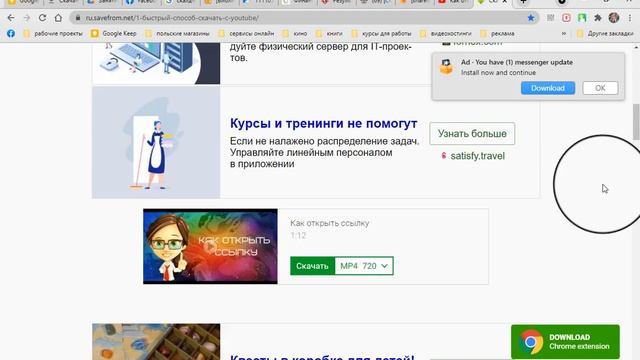Open the Google Keep bookmark
This screenshot has height=360, width=640.
tap(114, 33)
